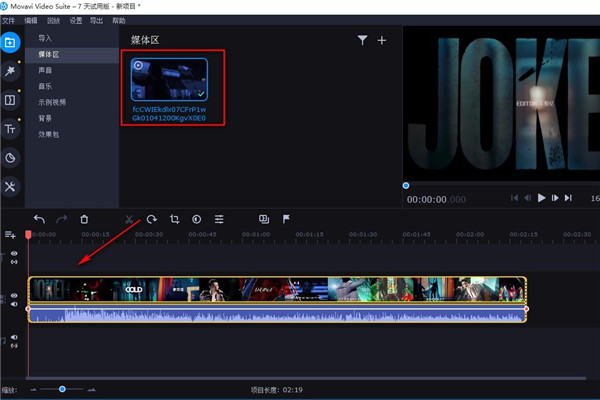
Task: Delete selected clip with trash icon
Action: 84,219
